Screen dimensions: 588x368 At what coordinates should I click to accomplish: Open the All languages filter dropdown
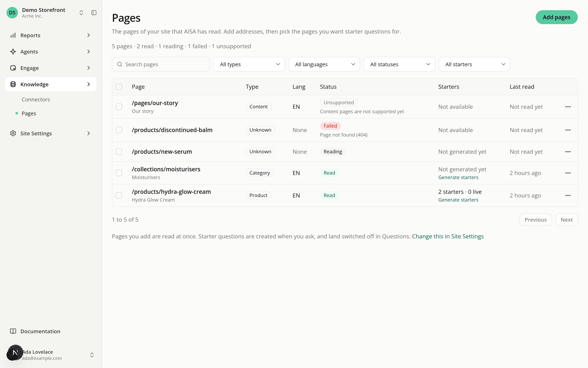point(324,64)
